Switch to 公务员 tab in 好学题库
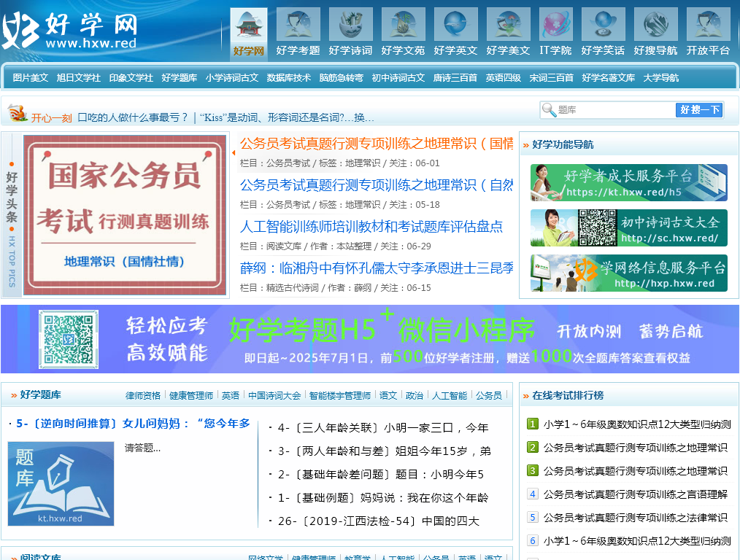The height and width of the screenshot is (560, 740). click(x=488, y=395)
